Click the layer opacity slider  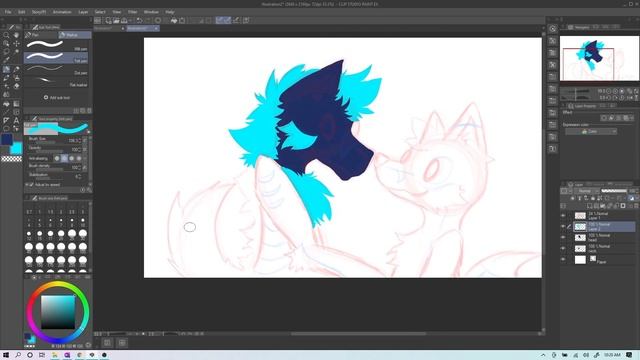614,191
